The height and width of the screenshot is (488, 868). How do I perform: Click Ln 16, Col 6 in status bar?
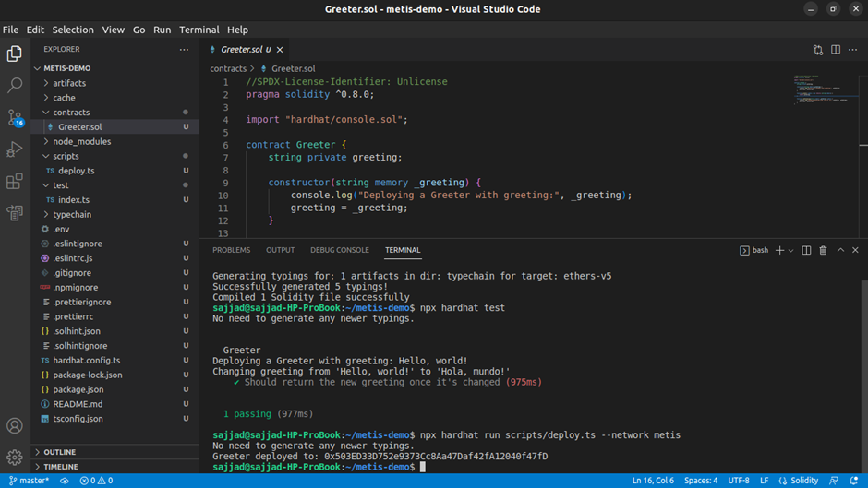653,481
